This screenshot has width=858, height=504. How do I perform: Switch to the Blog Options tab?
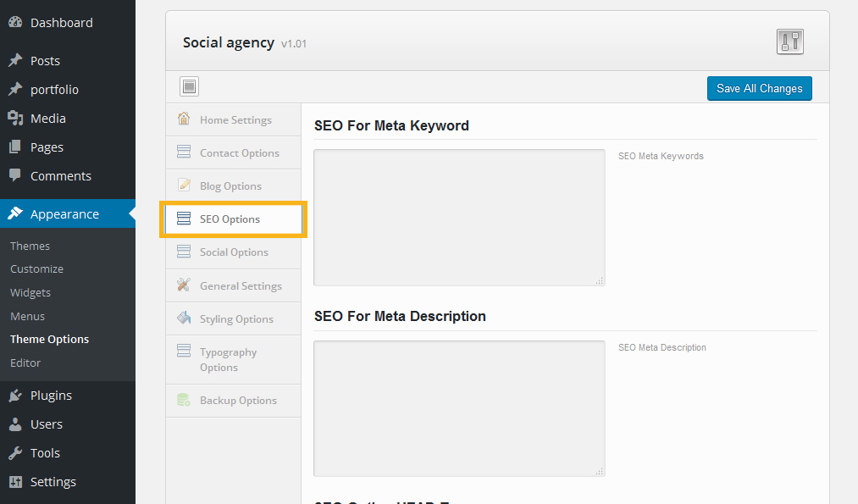tap(234, 186)
